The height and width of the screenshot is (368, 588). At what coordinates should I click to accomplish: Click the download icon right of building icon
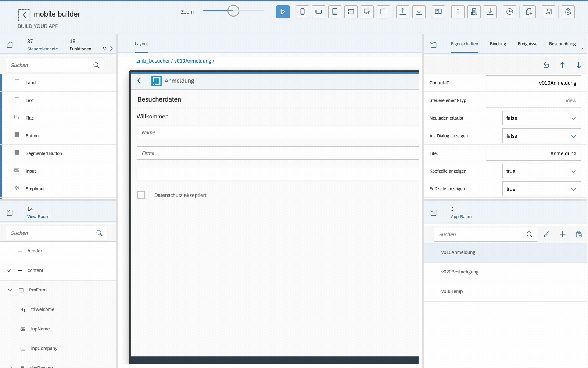pos(490,12)
